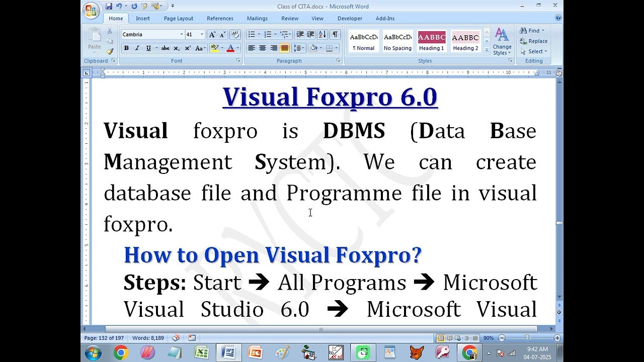
Task: Clear formatting with eraser icon
Action: pos(235,34)
